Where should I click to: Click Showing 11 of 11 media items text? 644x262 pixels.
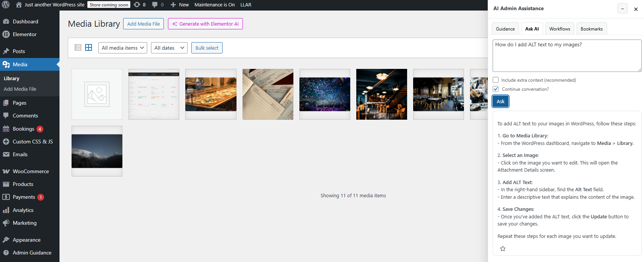click(353, 195)
